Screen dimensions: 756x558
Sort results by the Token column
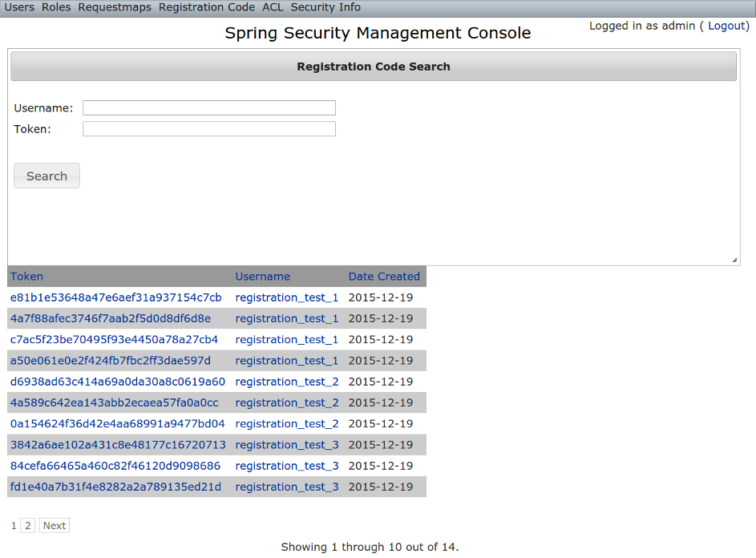point(26,276)
